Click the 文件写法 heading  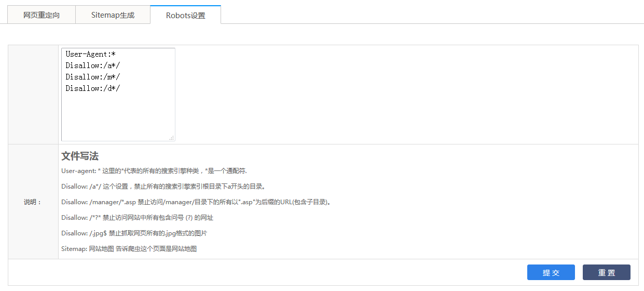pyautogui.click(x=80, y=156)
